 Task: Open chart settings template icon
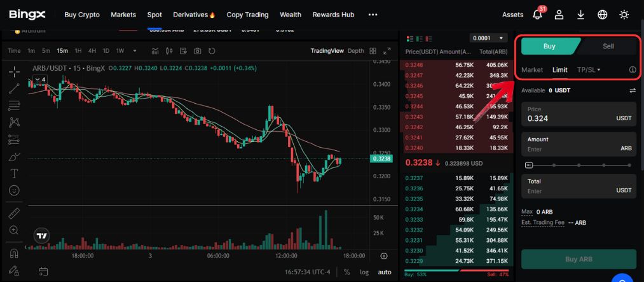pos(183,51)
